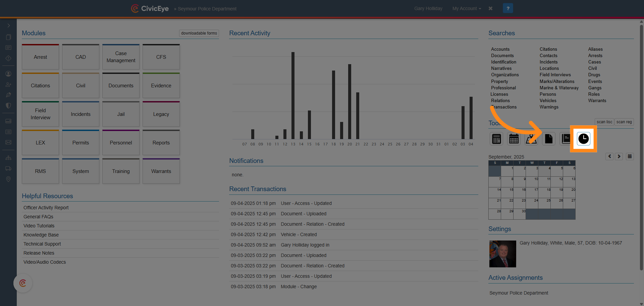Image resolution: width=644 pixels, height=306 pixels.
Task: Go to previous calendar month
Action: 609,157
